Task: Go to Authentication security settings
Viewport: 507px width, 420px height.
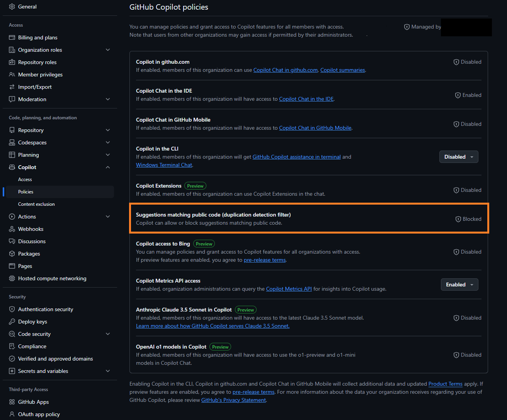Action: click(x=60, y=309)
